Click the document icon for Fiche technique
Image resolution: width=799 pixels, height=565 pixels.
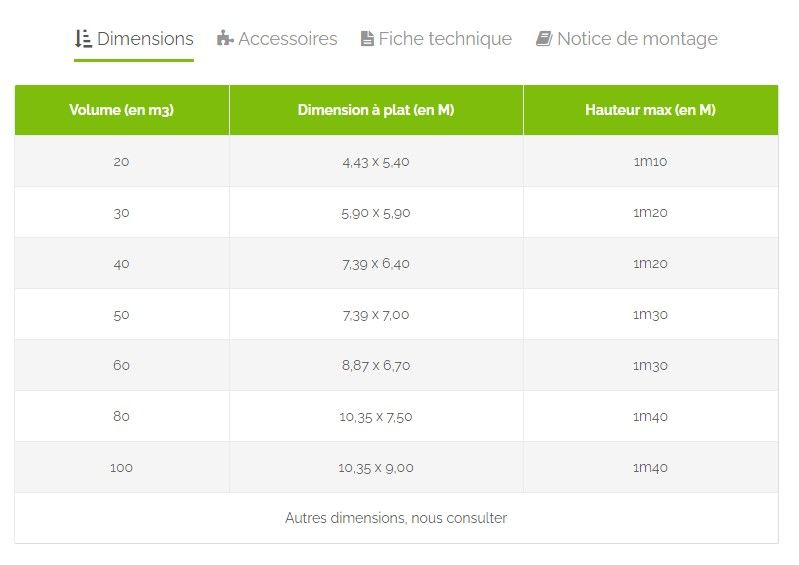pos(367,39)
